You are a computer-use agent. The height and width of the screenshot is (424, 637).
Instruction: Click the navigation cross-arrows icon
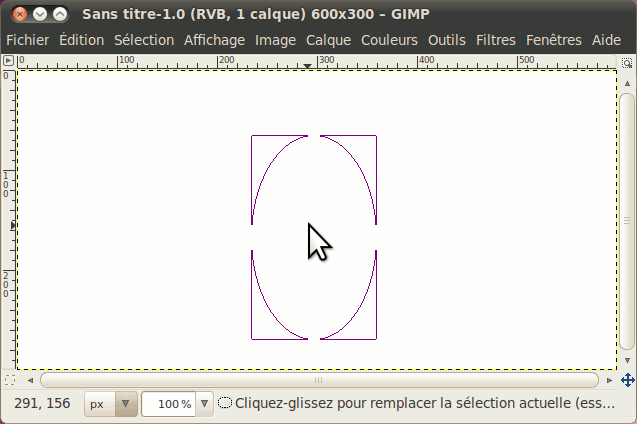[x=627, y=380]
